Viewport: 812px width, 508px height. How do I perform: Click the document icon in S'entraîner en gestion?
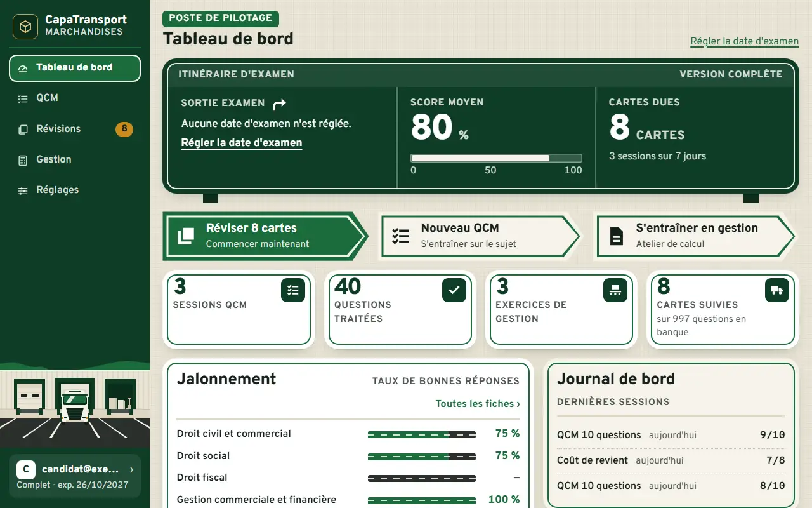click(x=616, y=236)
